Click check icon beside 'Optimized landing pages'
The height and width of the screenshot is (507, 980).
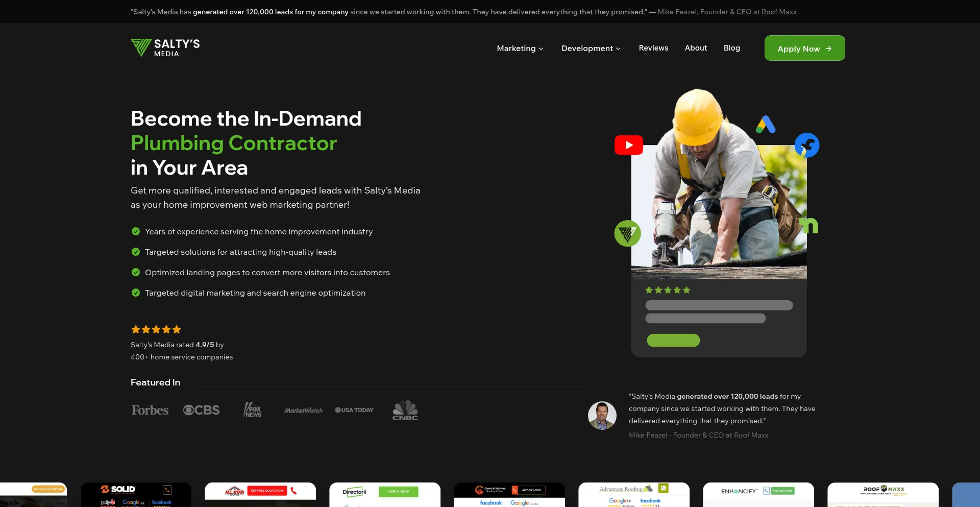(136, 272)
